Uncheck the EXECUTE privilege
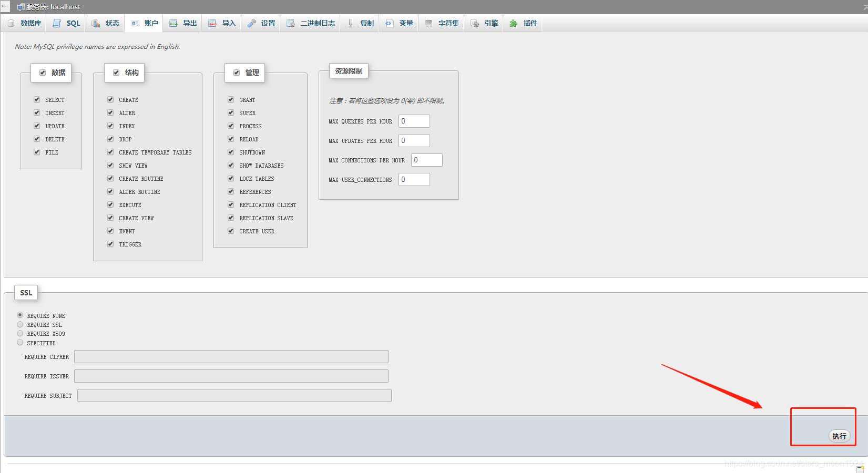Viewport: 868px width, 473px height. [x=110, y=204]
